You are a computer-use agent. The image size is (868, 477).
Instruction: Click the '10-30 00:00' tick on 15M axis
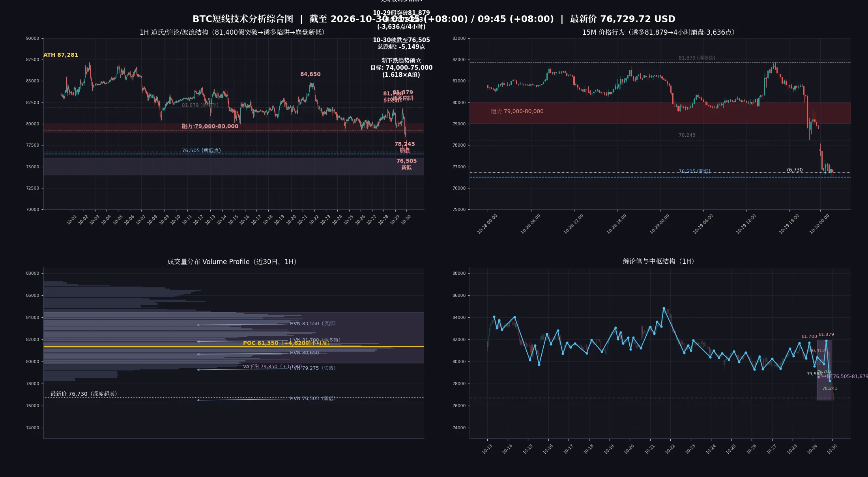pyautogui.click(x=819, y=224)
